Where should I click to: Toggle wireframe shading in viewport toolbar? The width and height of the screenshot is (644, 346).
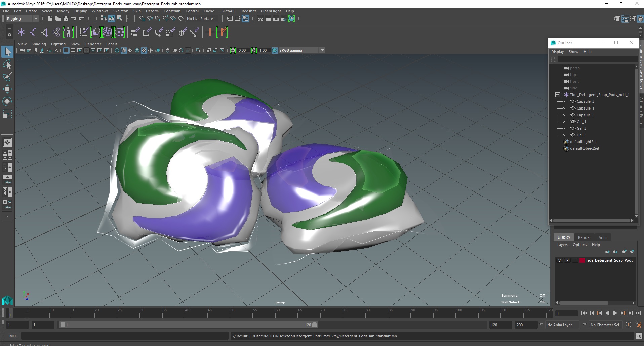coord(117,50)
